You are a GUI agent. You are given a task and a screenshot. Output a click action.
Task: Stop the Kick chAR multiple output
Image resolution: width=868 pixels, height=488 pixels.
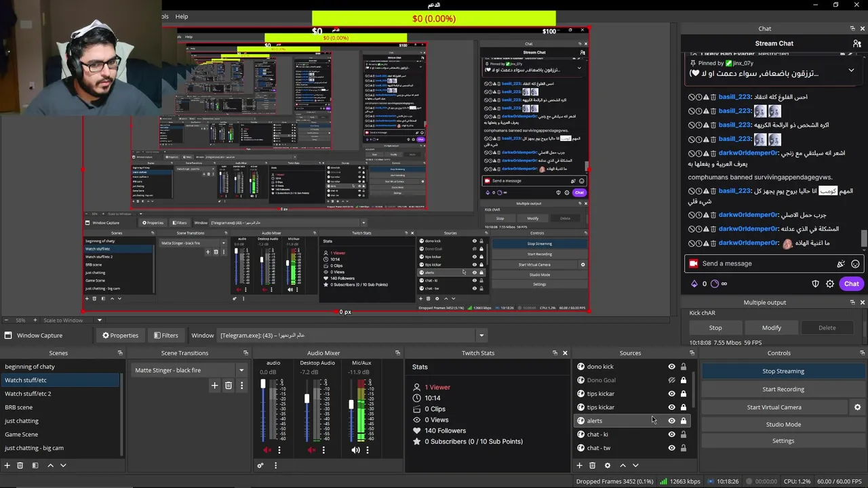[715, 328]
